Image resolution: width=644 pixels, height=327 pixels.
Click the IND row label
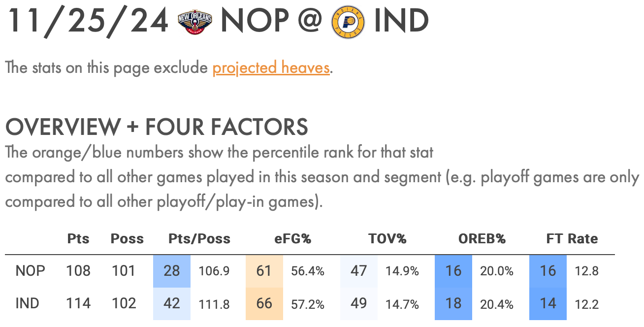[27, 303]
